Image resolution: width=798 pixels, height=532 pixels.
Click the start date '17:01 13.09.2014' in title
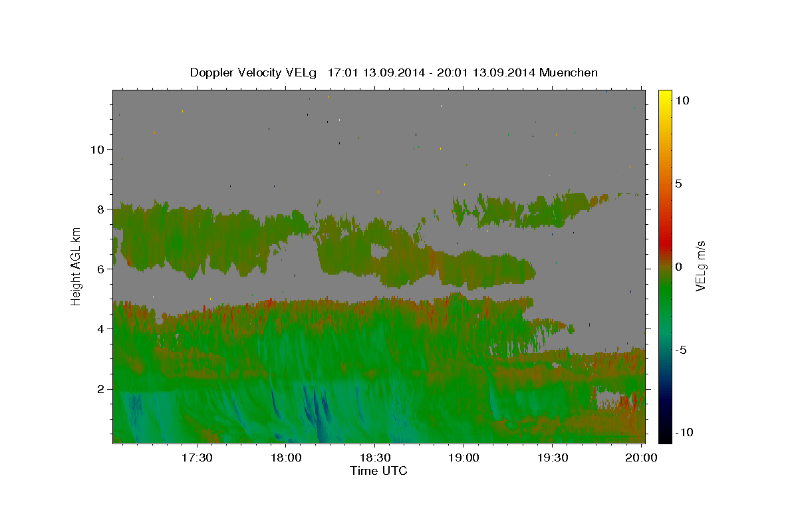pos(375,72)
